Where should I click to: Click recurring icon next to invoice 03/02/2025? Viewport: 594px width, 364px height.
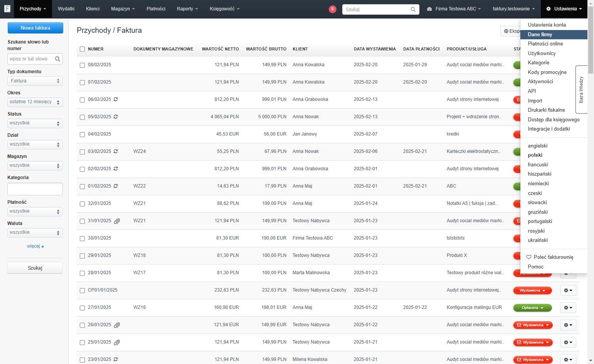tap(116, 151)
